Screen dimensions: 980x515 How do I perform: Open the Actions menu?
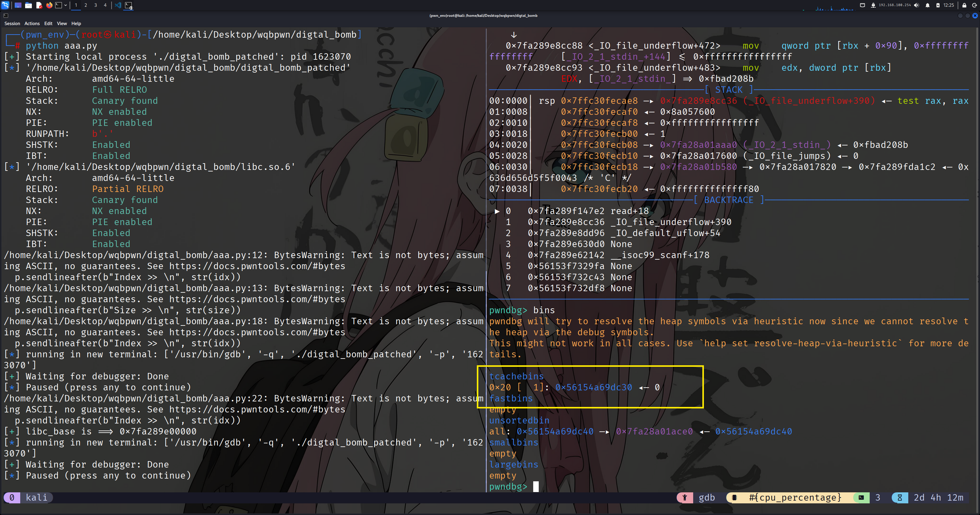[32, 24]
